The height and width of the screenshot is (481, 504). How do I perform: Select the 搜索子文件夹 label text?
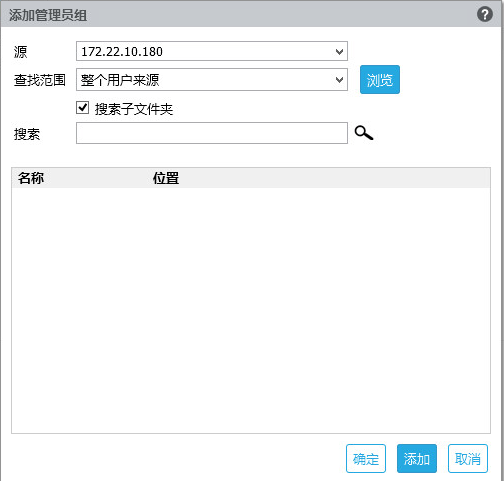click(134, 109)
